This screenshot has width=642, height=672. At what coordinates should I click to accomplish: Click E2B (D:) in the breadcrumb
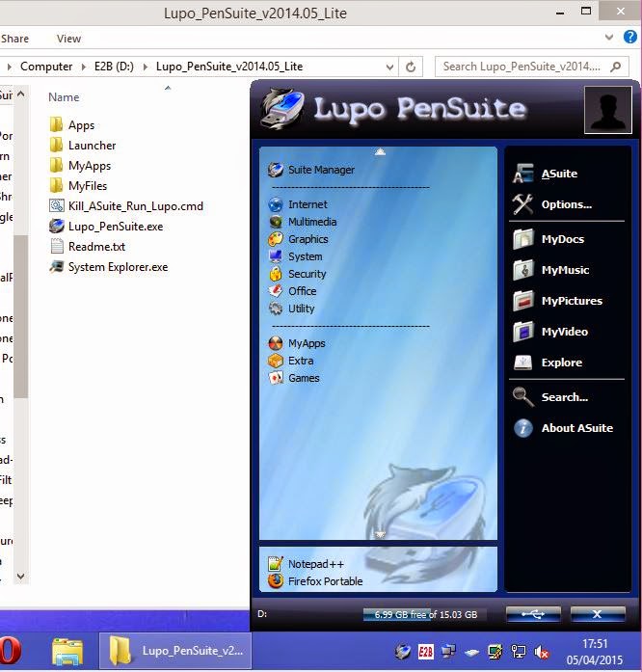click(114, 67)
